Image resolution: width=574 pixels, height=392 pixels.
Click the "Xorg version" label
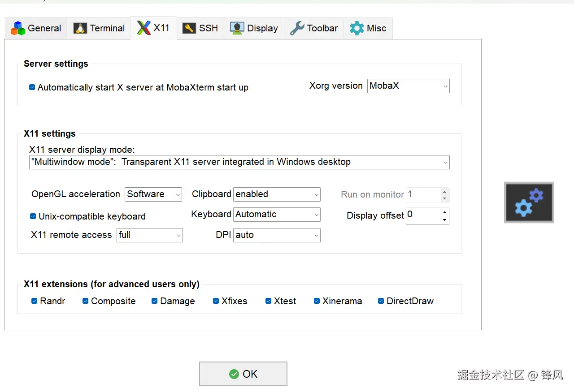(x=336, y=86)
